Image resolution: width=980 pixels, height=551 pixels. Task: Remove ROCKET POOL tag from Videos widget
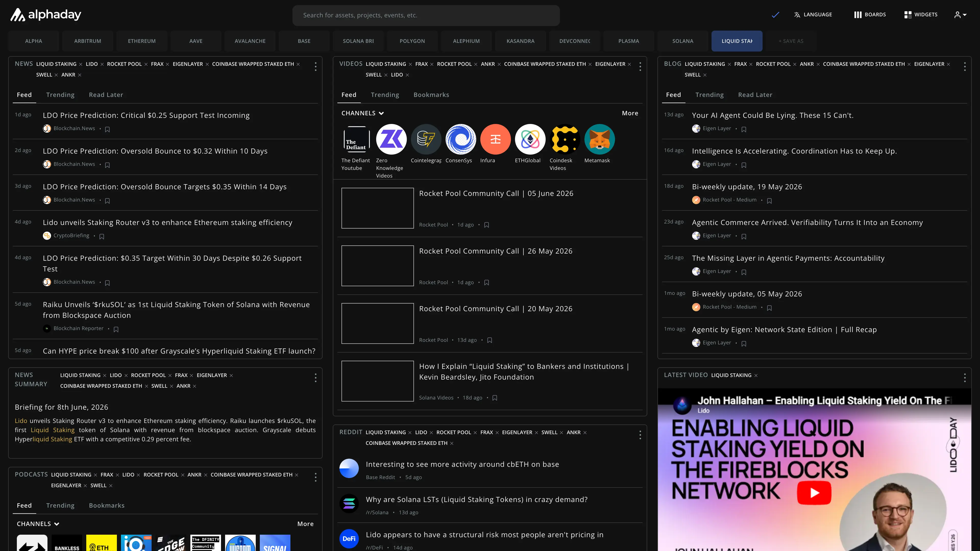475,64
